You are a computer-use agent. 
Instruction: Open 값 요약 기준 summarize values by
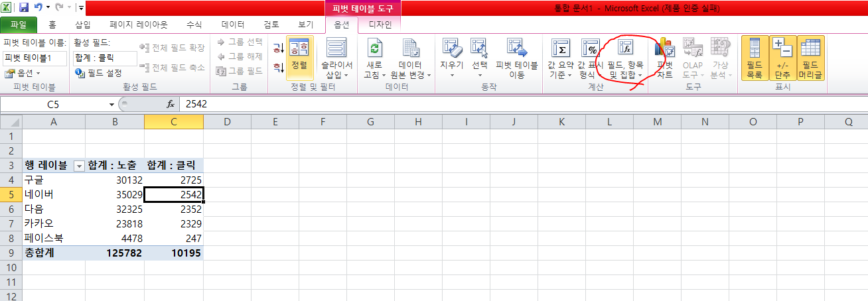pyautogui.click(x=560, y=58)
